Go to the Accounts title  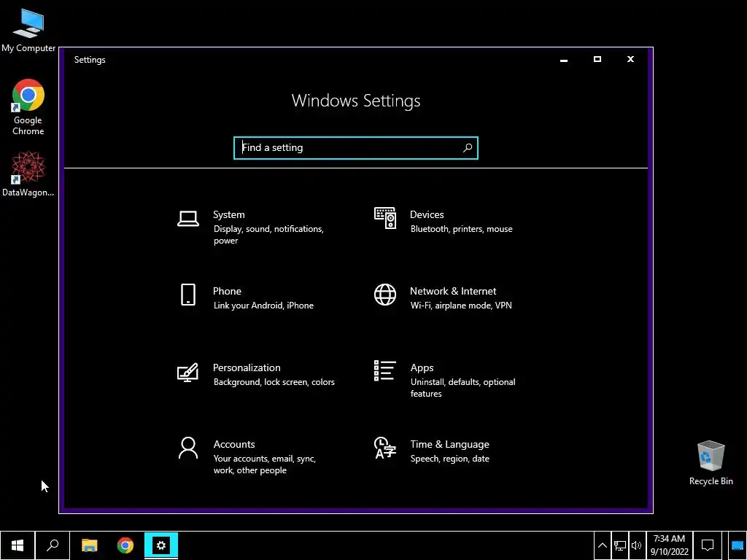pos(234,444)
